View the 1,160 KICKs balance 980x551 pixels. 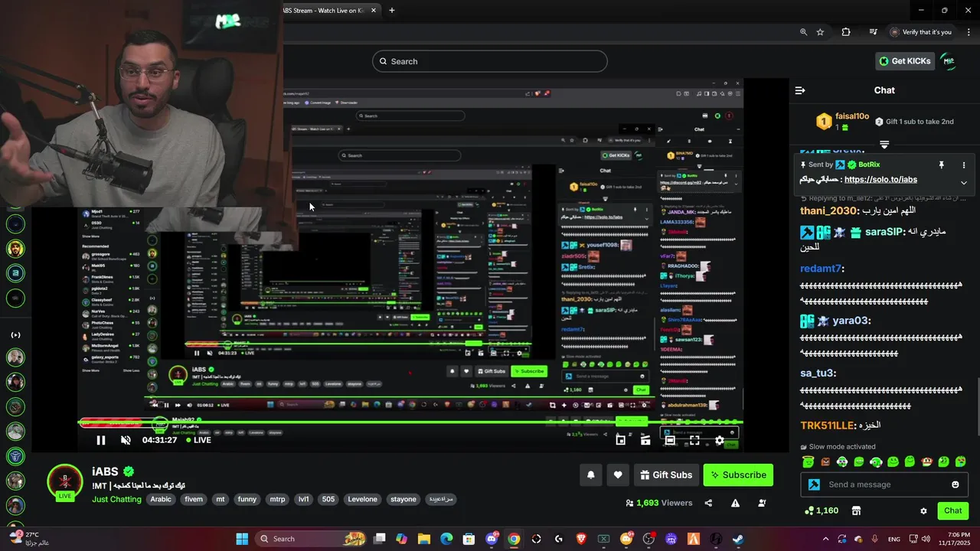pos(822,510)
